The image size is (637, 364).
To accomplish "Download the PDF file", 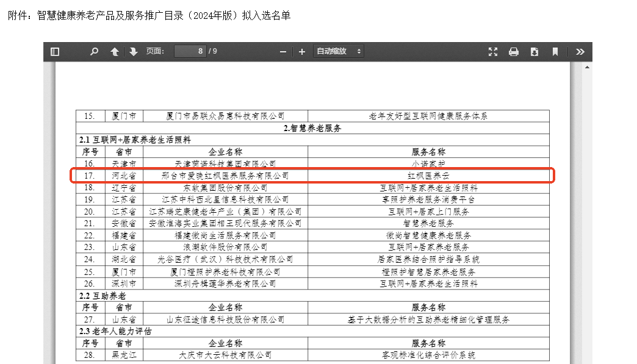I will pos(534,52).
